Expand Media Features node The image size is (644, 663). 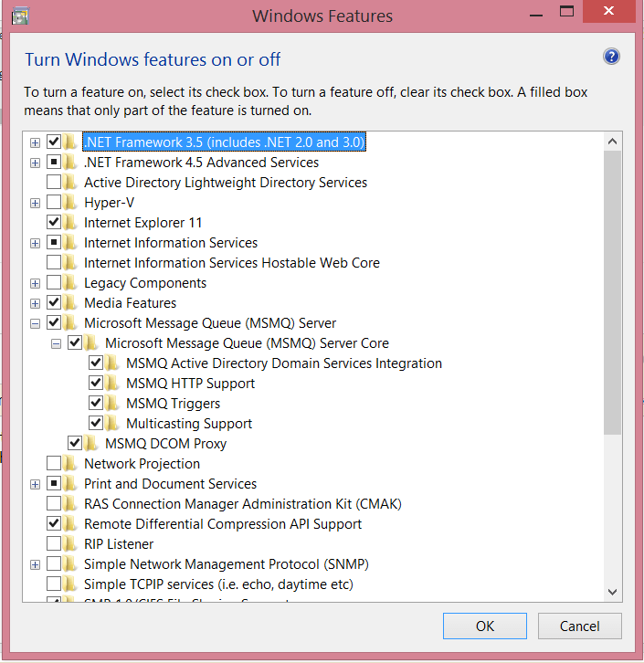click(35, 303)
